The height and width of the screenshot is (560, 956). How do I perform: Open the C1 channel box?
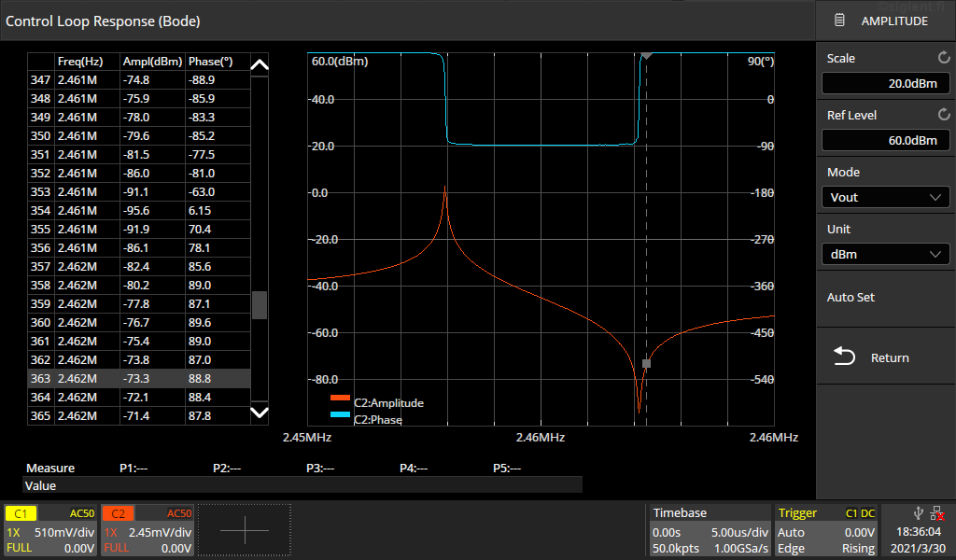50,530
